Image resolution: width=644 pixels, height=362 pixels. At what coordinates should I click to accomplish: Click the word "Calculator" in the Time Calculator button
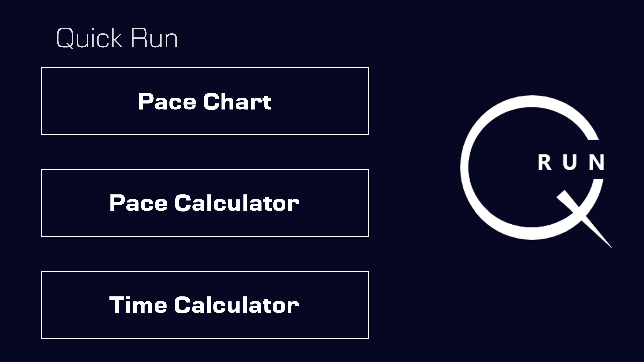tap(236, 305)
